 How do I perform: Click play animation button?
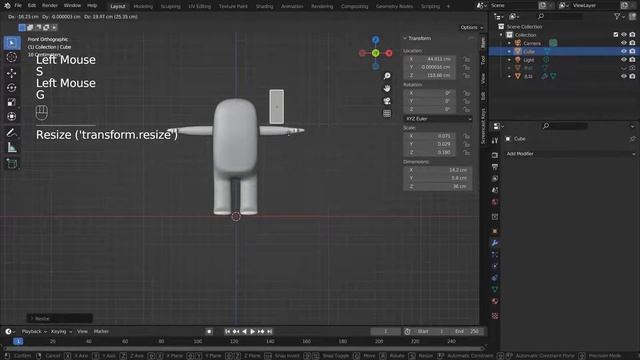click(x=253, y=331)
